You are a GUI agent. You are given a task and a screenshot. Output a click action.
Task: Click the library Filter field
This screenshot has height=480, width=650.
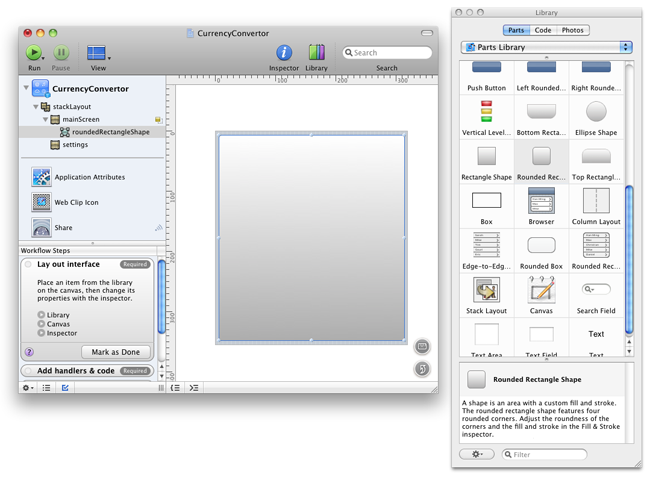point(545,455)
